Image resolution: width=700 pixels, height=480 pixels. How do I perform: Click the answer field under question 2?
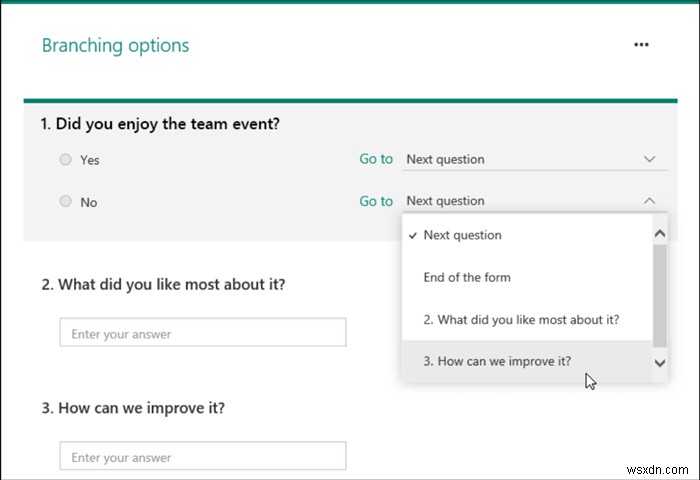(x=203, y=332)
